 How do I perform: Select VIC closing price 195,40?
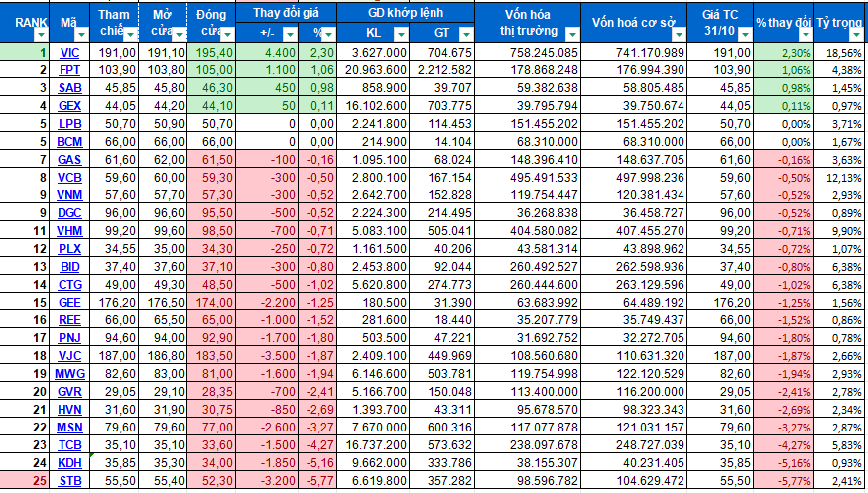pos(212,54)
